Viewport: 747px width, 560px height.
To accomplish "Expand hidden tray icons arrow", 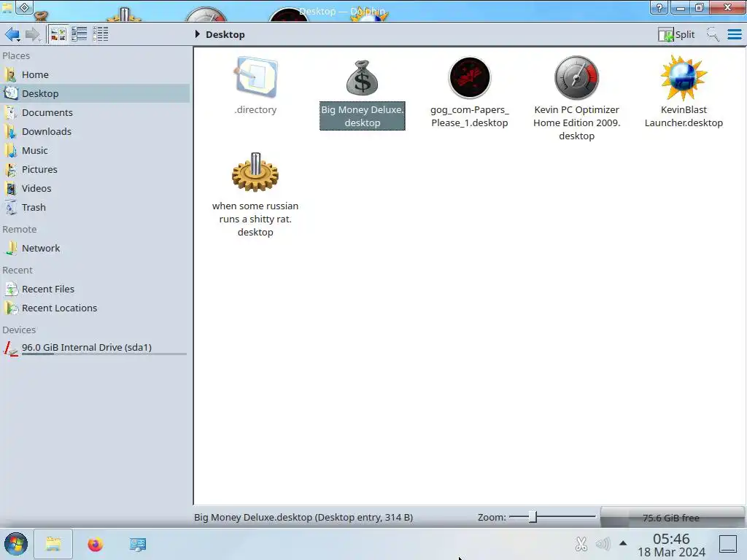I will (x=623, y=543).
